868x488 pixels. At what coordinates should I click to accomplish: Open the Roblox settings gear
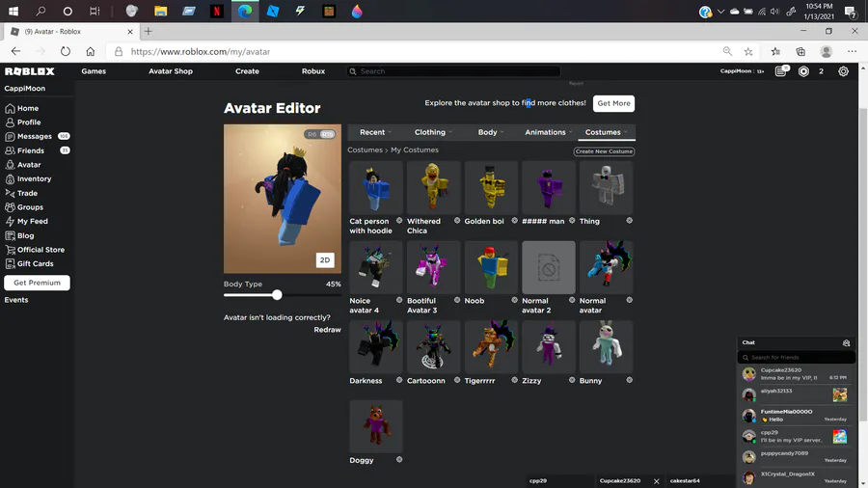tap(843, 71)
